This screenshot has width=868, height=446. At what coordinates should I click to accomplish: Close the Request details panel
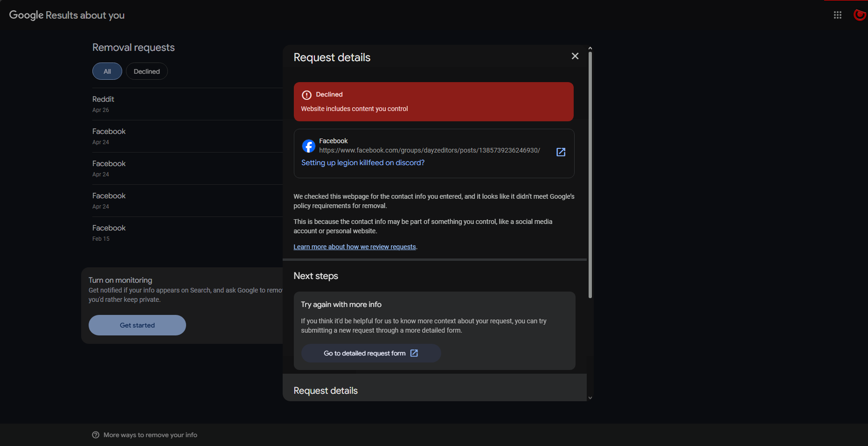(575, 56)
